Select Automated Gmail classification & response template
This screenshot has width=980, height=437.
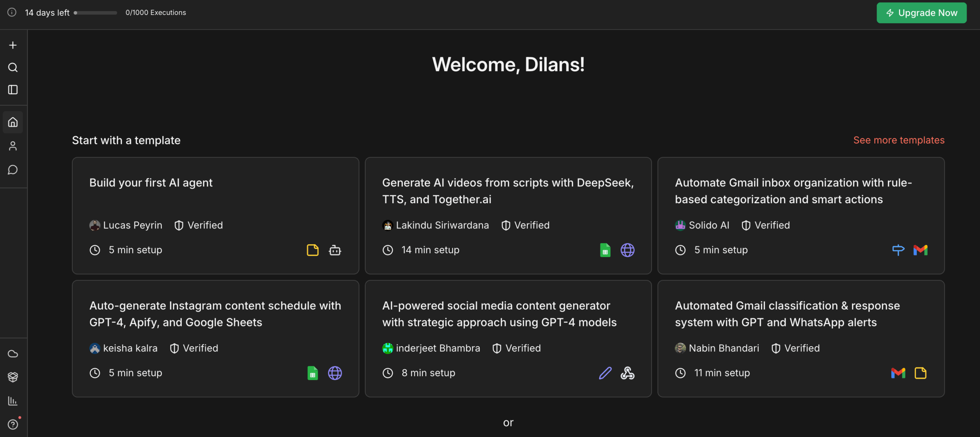click(x=801, y=339)
